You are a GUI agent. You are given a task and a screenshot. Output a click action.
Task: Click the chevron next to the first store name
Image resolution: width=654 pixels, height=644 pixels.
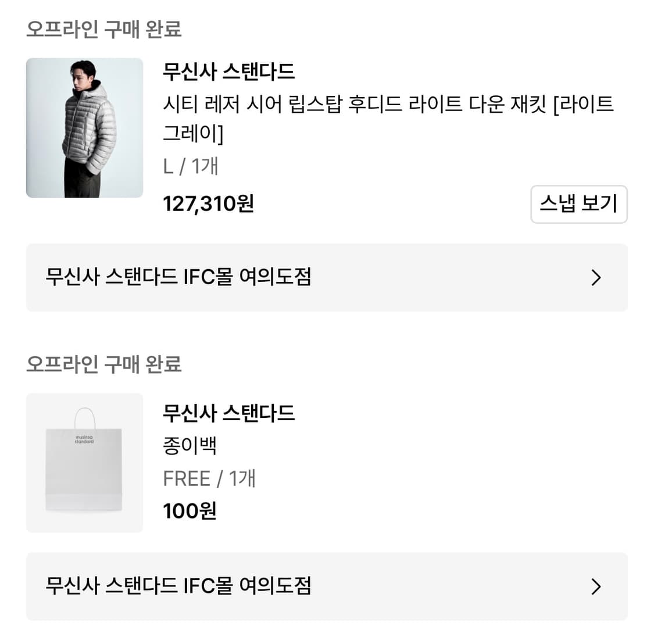(x=595, y=278)
